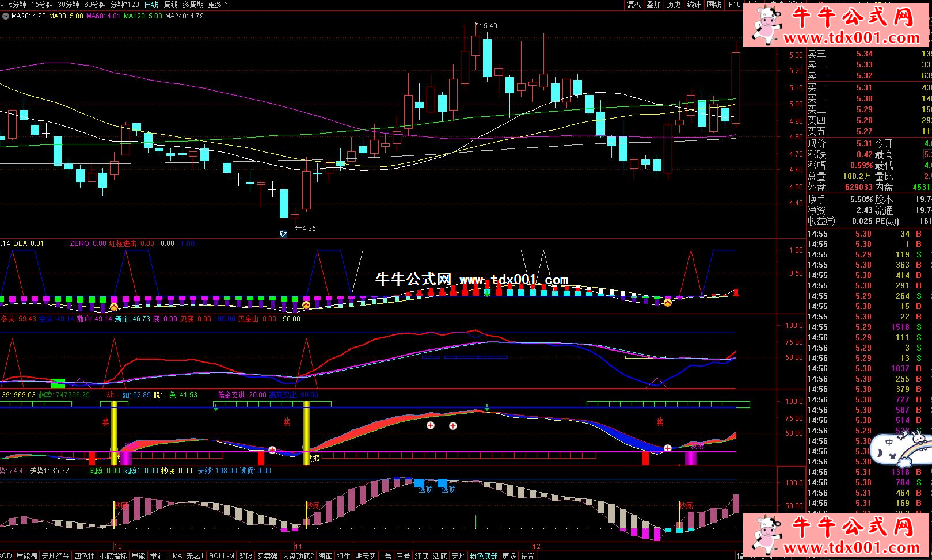Click the orange arrow signal near December MACD panel
Image resolution: width=932 pixels, height=560 pixels.
coord(667,303)
